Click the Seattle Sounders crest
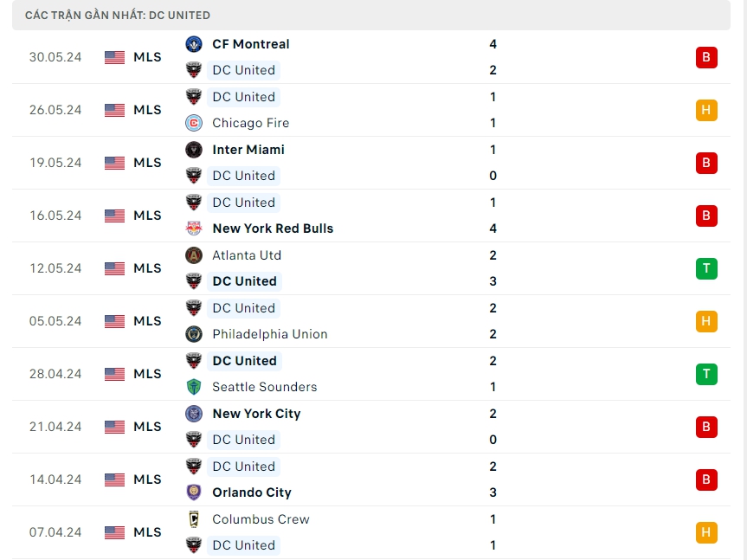747x560 pixels. [x=194, y=387]
